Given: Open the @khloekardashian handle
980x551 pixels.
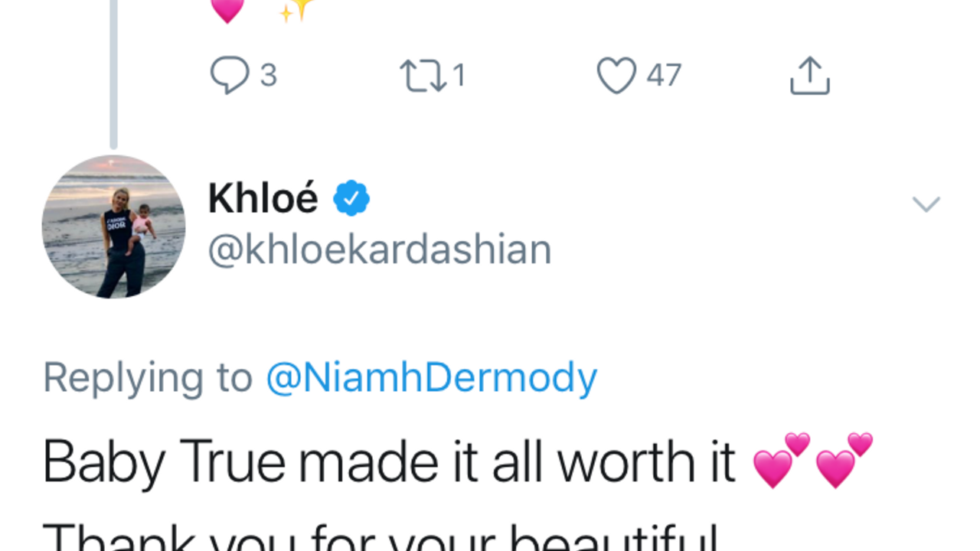Looking at the screenshot, I should click(x=379, y=249).
